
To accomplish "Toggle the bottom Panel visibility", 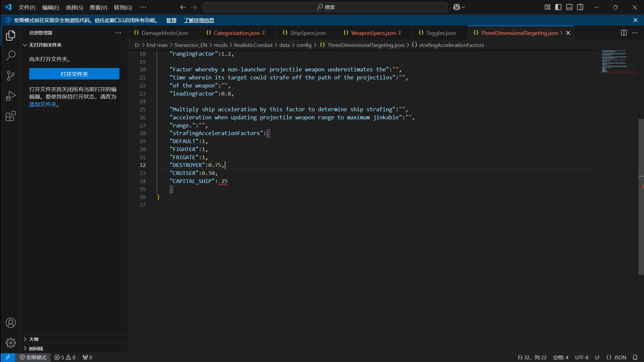I will coord(569,7).
